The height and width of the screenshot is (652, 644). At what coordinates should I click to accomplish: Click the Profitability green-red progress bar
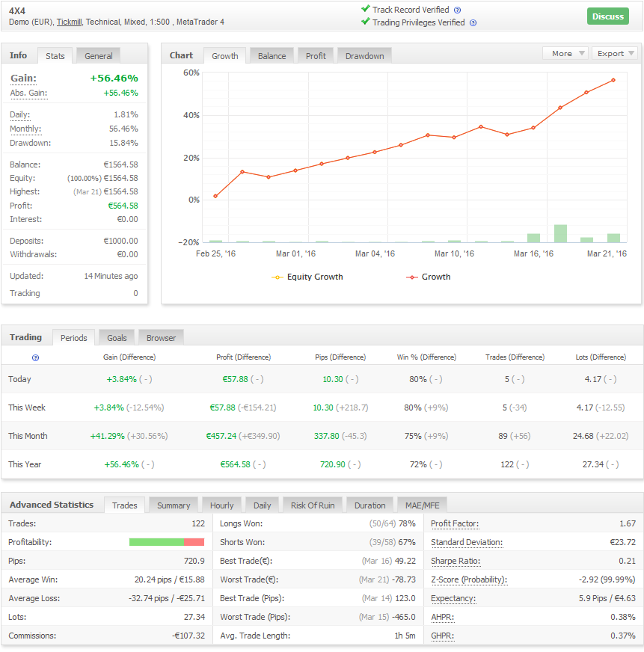click(166, 542)
